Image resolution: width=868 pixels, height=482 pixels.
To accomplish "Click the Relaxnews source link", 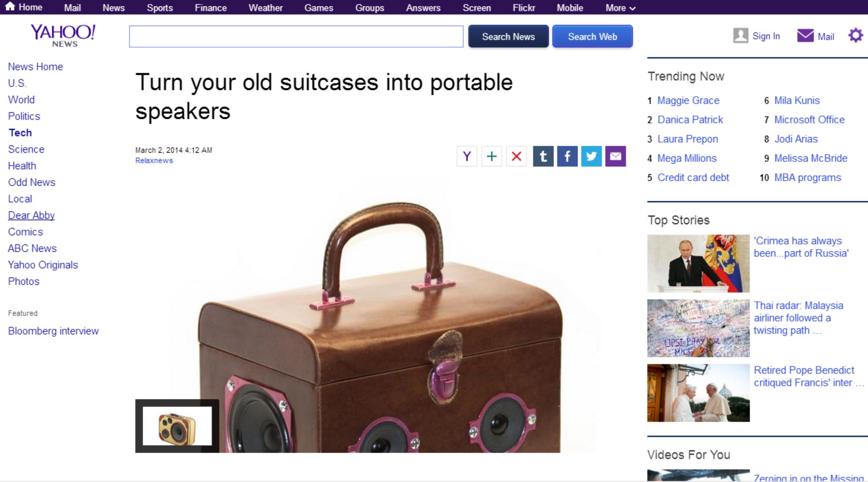I will point(154,161).
